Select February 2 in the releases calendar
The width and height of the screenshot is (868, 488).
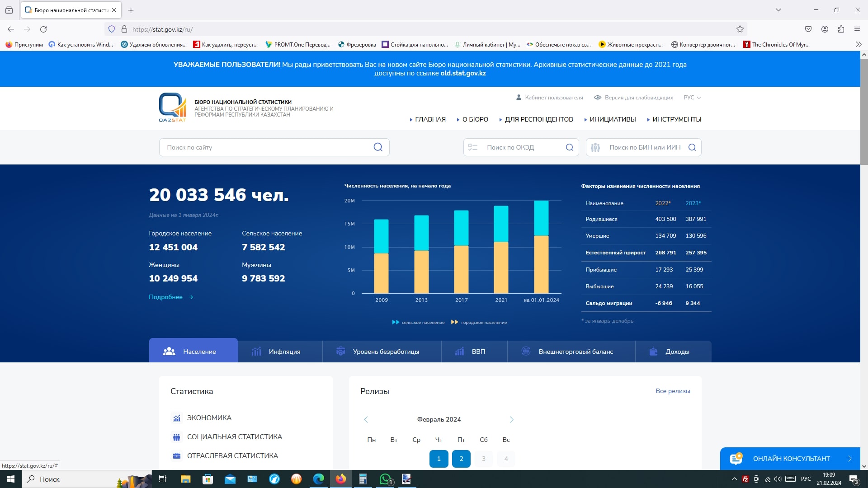[461, 459]
